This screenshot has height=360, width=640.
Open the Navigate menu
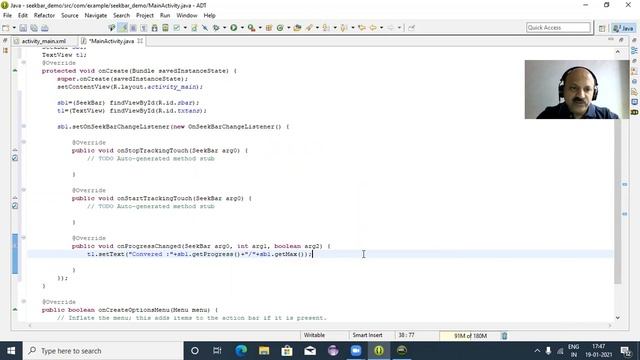[x=96, y=16]
